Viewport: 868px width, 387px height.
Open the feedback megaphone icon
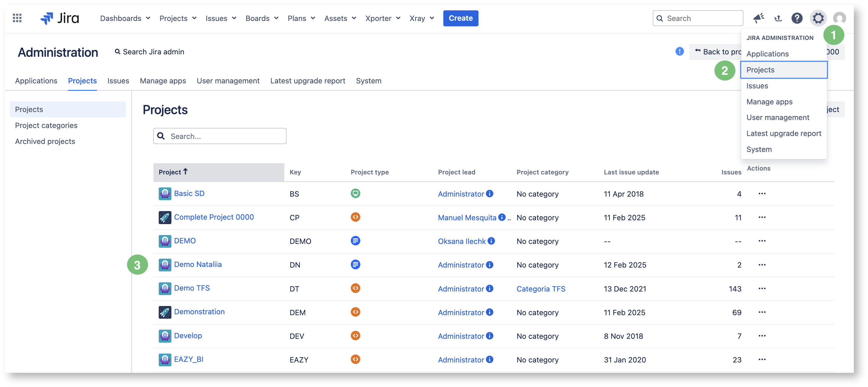click(759, 18)
